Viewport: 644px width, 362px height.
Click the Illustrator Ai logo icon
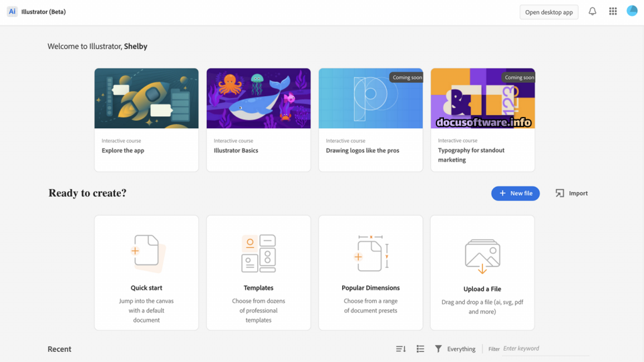[12, 12]
